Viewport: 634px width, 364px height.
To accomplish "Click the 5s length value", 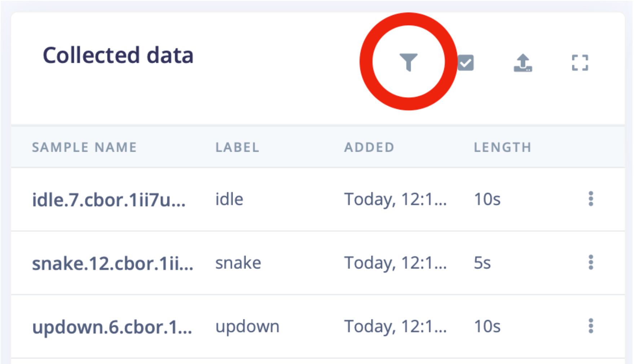I will (482, 263).
